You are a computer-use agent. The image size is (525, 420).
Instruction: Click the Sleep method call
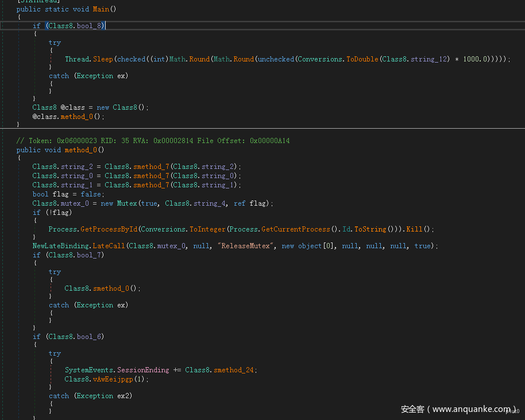(x=104, y=59)
